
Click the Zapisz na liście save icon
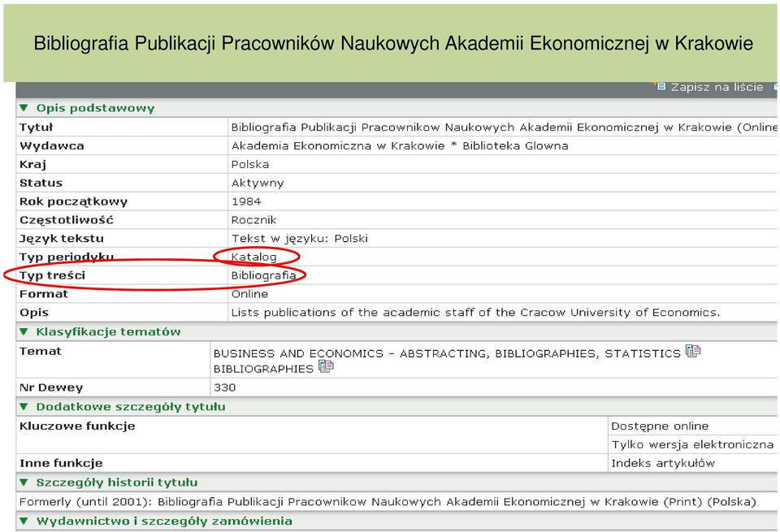pyautogui.click(x=660, y=87)
